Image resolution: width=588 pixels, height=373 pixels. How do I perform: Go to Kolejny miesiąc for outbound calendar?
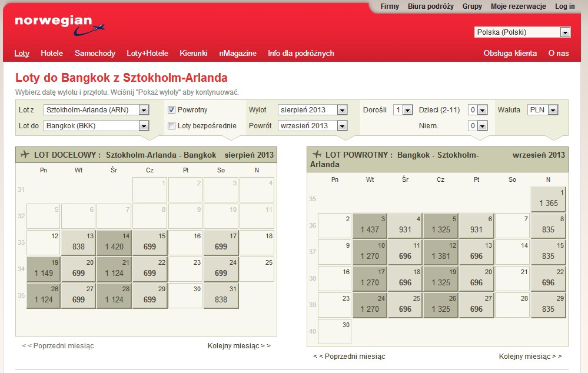pyautogui.click(x=239, y=345)
